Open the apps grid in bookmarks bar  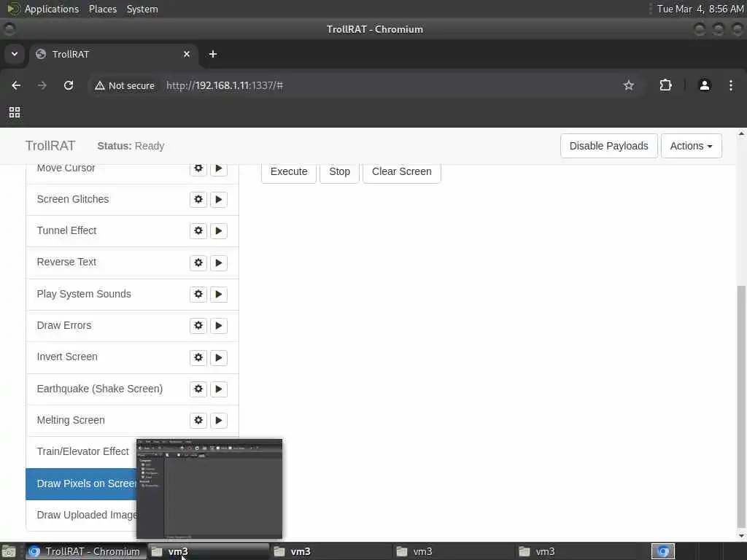[x=15, y=112]
